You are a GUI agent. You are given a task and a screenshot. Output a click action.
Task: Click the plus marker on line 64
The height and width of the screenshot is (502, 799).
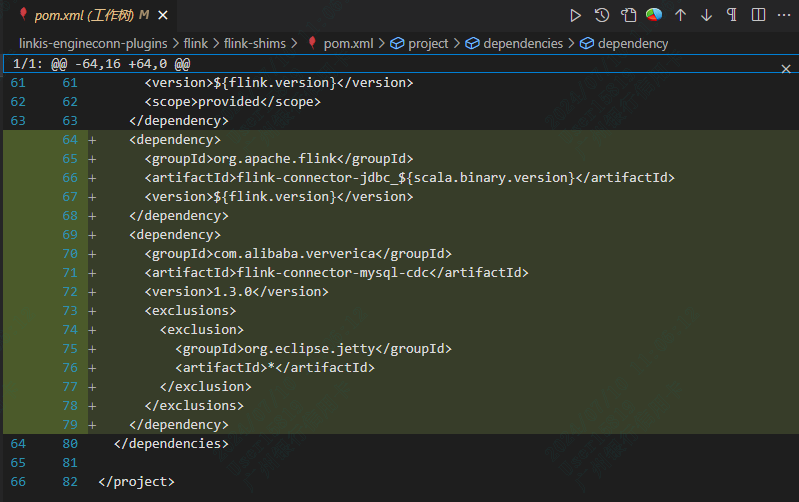pyautogui.click(x=92, y=140)
